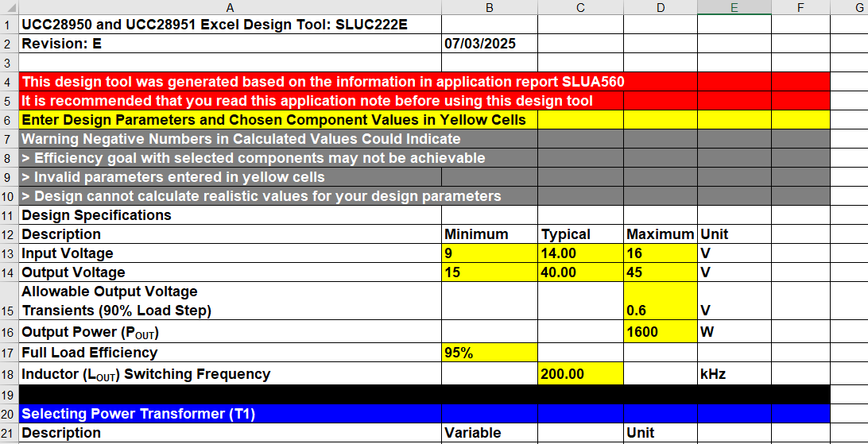Select typical input voltage cell 14.00
Image resolution: width=868 pixels, height=444 pixels.
[x=580, y=253]
